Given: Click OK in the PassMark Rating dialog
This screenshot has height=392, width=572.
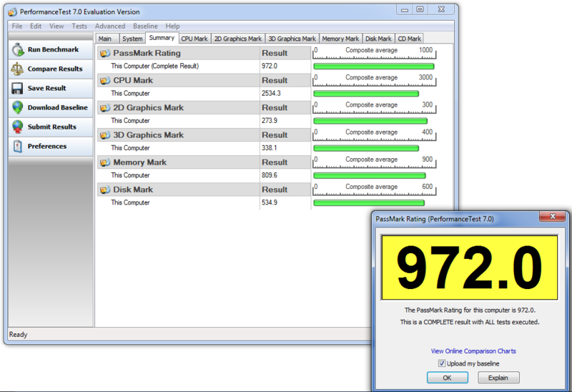Looking at the screenshot, I should 448,378.
